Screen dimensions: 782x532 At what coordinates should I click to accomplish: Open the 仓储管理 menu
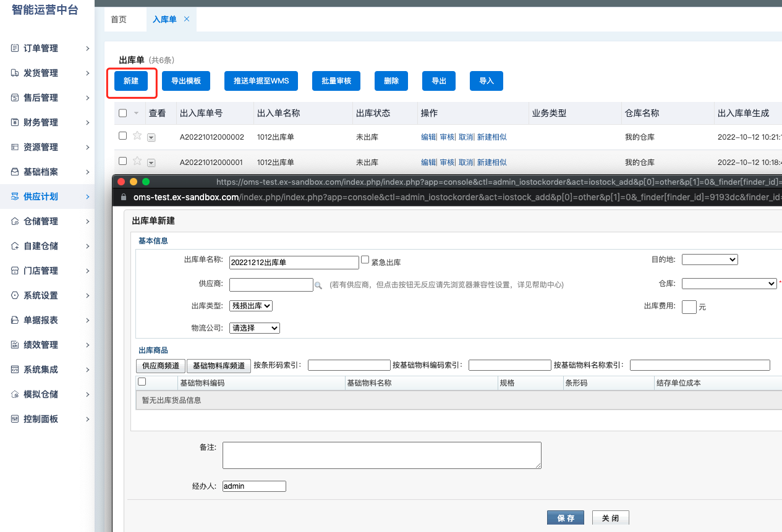(48, 221)
